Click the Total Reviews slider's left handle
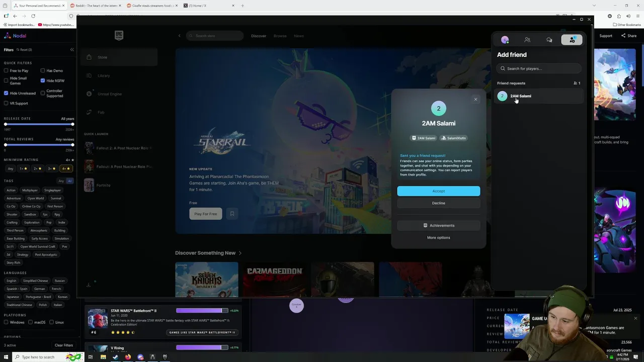Screen dimensions: 644x362 pos(6,145)
